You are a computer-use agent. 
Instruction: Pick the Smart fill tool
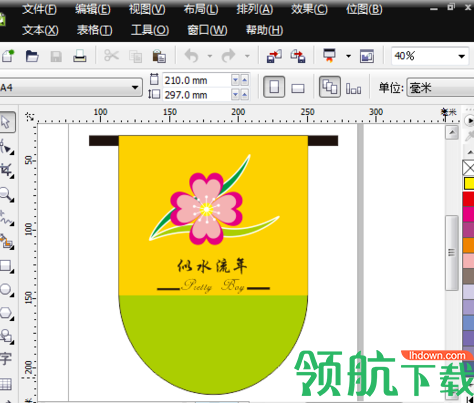click(7, 241)
